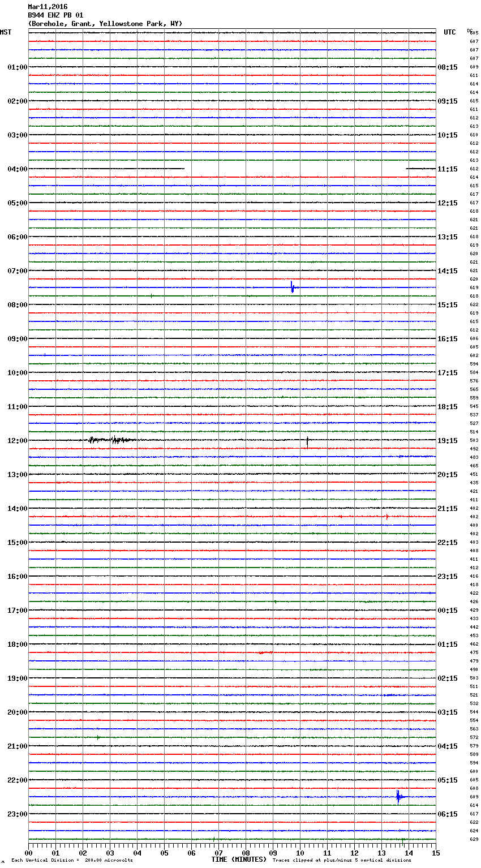
Task: Select the 17:00 MST time label
Action: pos(18,611)
